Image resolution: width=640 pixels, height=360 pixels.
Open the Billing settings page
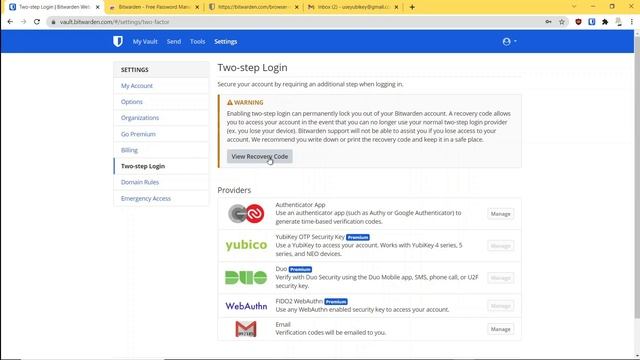click(129, 150)
